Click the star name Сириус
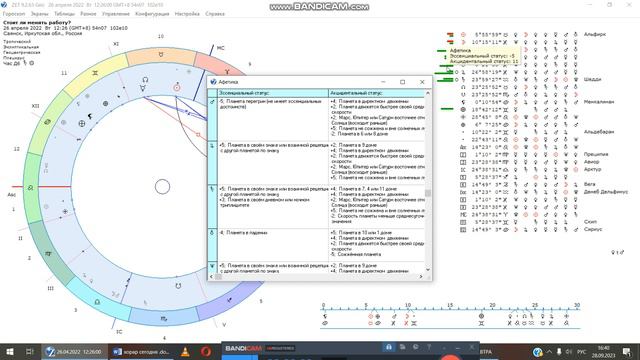The height and width of the screenshot is (360, 640). pos(593,229)
